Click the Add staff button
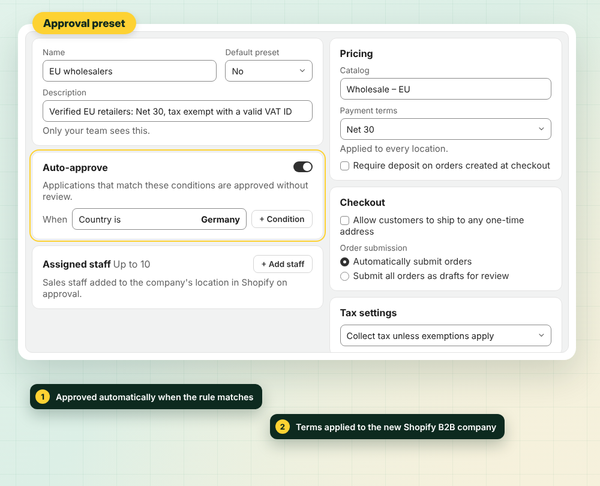This screenshot has width=600, height=486. click(283, 264)
